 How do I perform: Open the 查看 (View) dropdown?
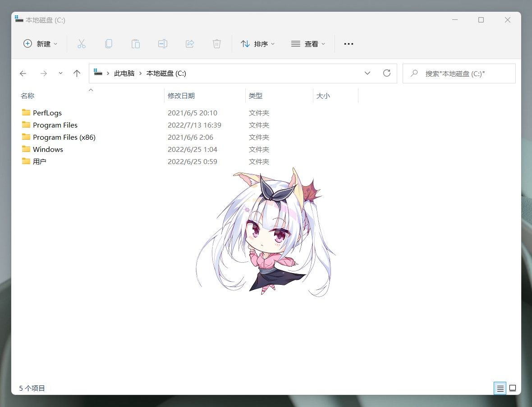(308, 44)
